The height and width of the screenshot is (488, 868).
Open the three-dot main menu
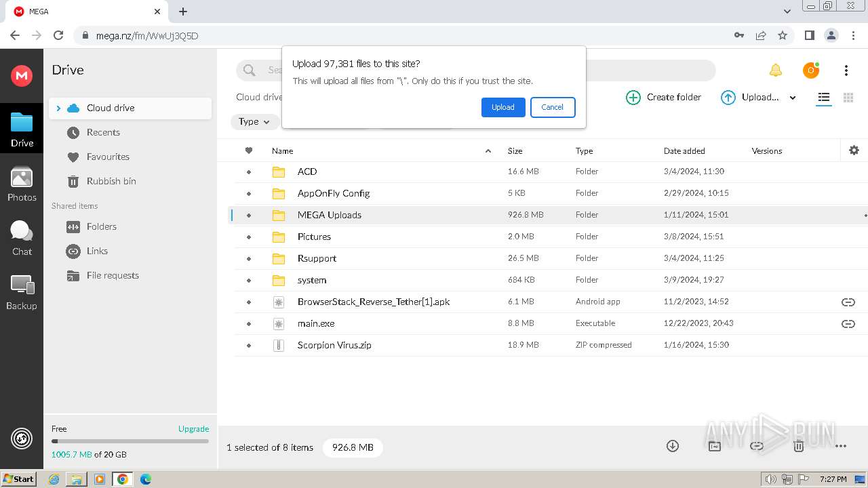846,70
